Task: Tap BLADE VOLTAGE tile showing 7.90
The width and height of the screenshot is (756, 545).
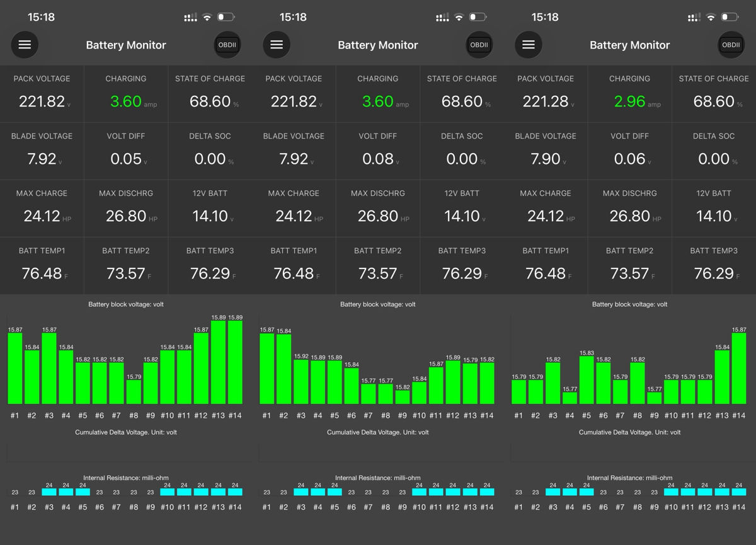Action: pyautogui.click(x=546, y=151)
